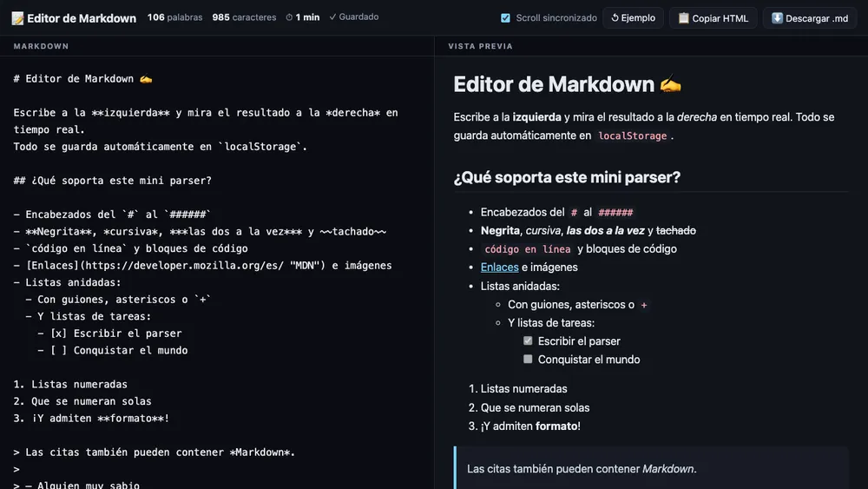Click the struck-through 'tachado' word in preview
The height and width of the screenshot is (489, 868).
(x=676, y=230)
